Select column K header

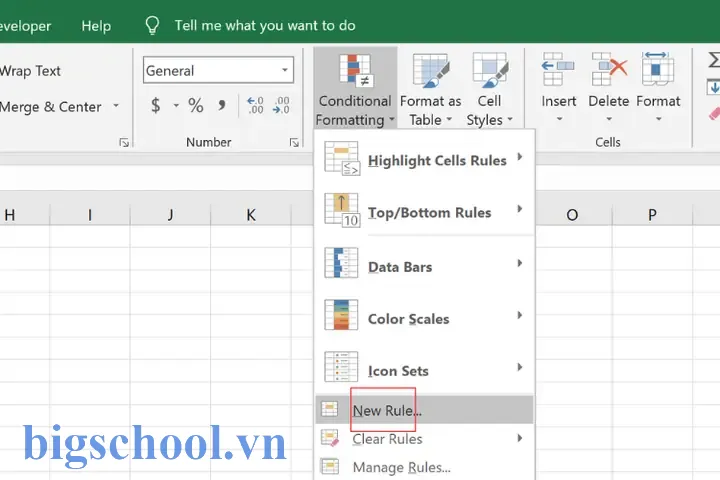pos(251,214)
